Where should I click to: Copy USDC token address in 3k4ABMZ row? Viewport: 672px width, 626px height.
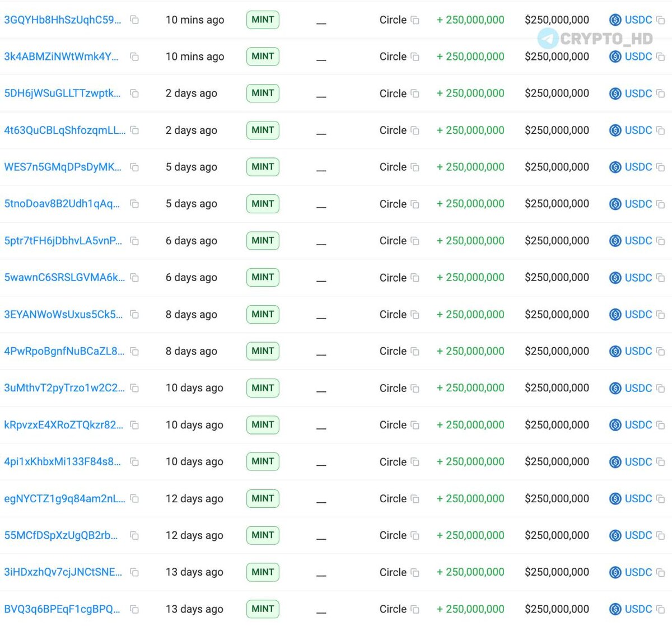pos(660,57)
